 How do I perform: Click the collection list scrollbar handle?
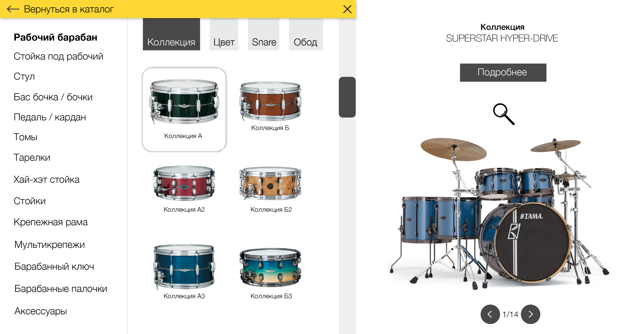[347, 97]
